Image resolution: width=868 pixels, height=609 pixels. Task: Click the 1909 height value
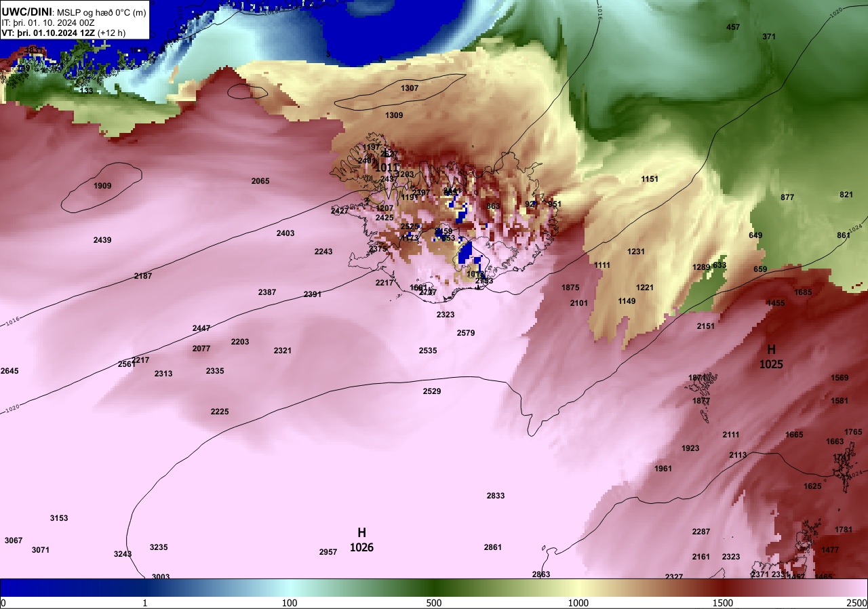102,186
